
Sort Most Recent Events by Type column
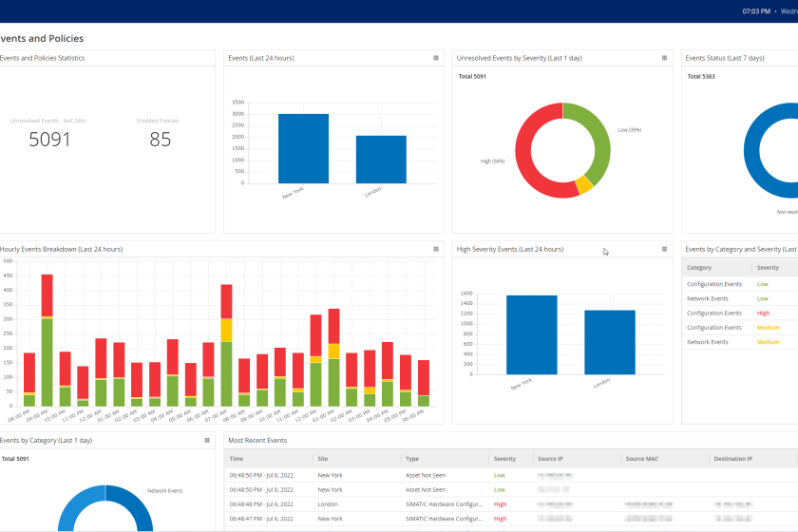[412, 459]
